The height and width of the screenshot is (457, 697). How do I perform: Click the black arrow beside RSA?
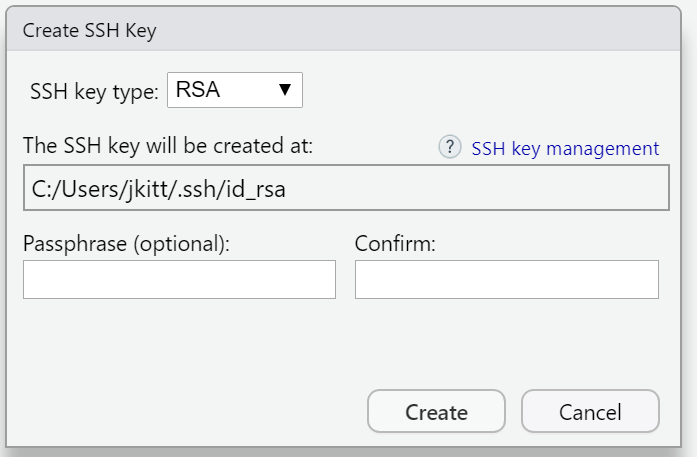pyautogui.click(x=285, y=90)
